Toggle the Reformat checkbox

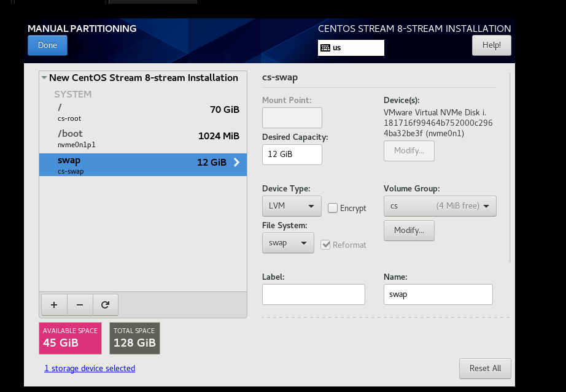[x=325, y=245]
